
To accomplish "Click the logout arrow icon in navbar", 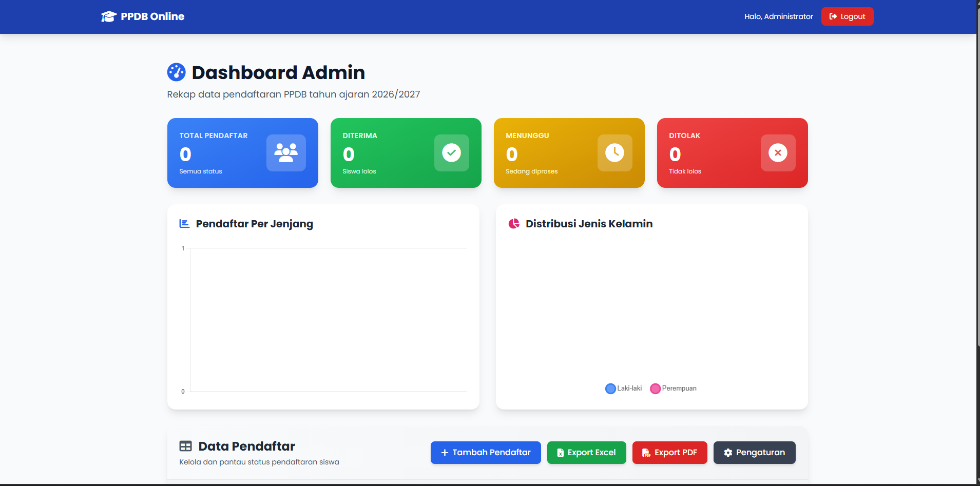I will 833,16.
